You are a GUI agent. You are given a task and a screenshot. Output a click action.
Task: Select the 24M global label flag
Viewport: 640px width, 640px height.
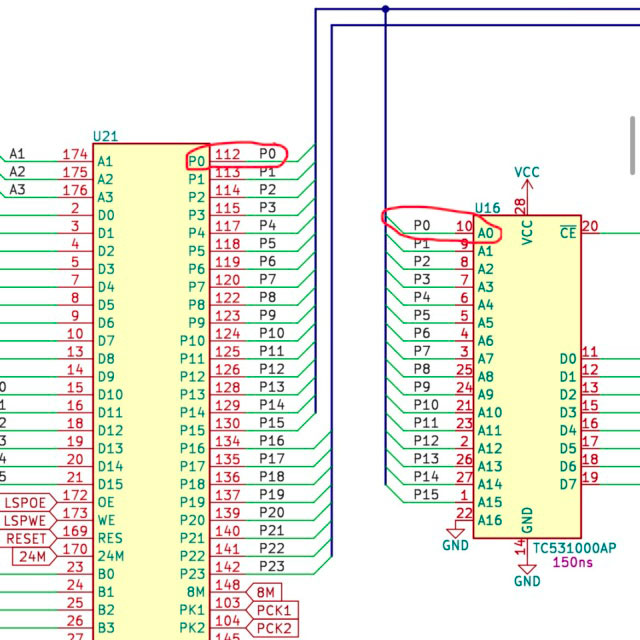point(34,556)
